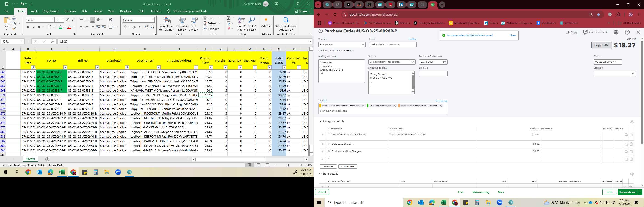This screenshot has height=207, width=644.
Task: Open Select customer for address dropdown
Action: (412, 62)
